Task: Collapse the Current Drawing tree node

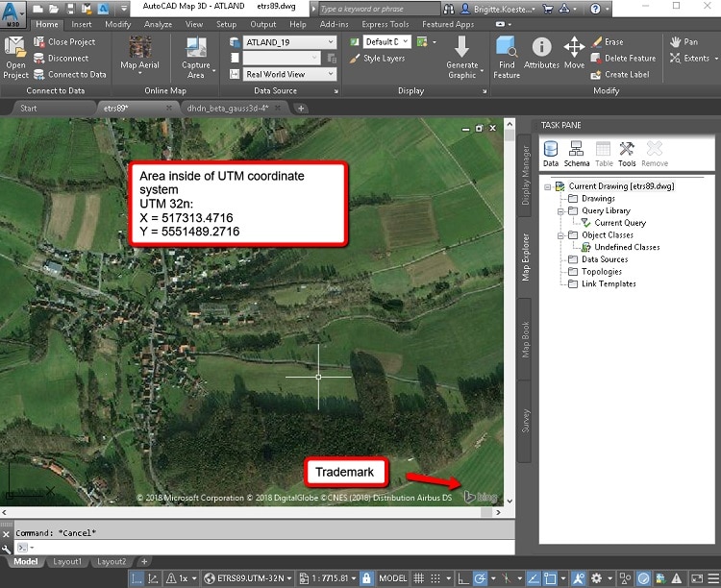Action: click(x=548, y=187)
